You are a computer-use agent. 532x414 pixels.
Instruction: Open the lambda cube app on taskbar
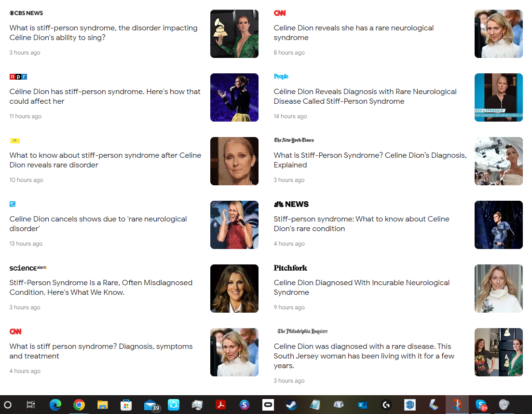339,404
